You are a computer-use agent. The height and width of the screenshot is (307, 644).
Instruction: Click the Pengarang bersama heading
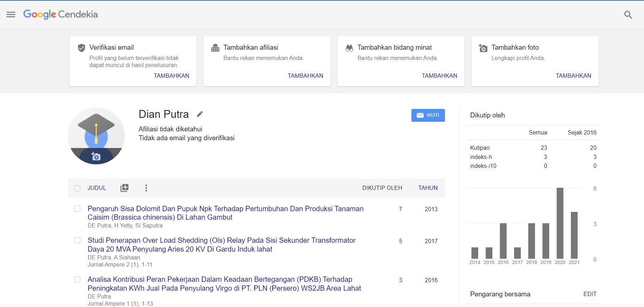coord(500,294)
